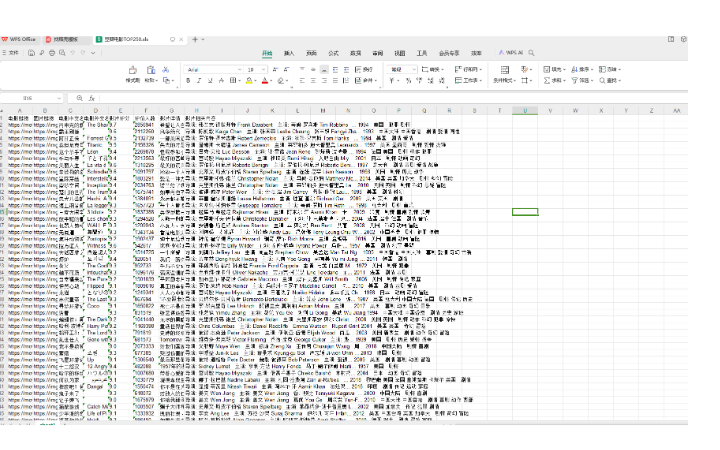Click the WPS AI button
This screenshot has width=720, height=450.
[x=511, y=53]
